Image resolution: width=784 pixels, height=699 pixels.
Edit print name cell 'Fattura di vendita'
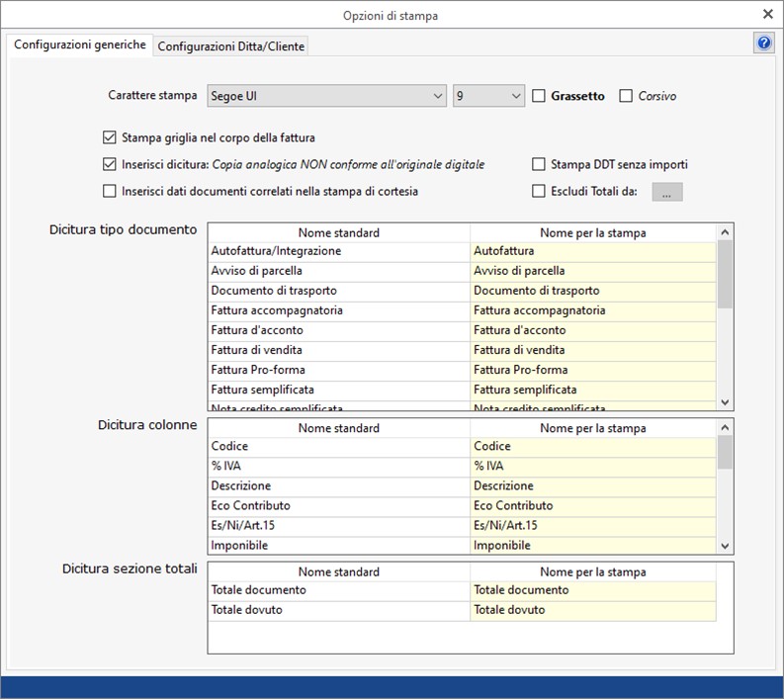coord(593,350)
